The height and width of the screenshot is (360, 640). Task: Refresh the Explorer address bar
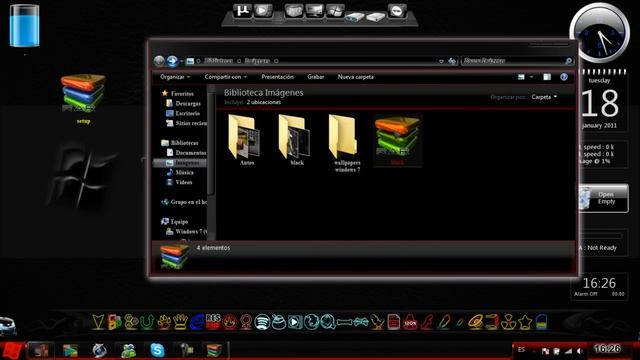click(452, 61)
